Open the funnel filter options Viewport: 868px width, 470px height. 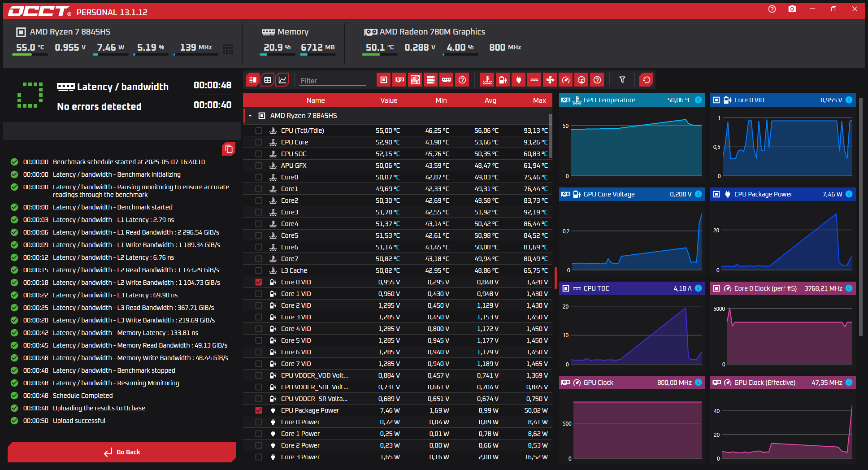622,80
